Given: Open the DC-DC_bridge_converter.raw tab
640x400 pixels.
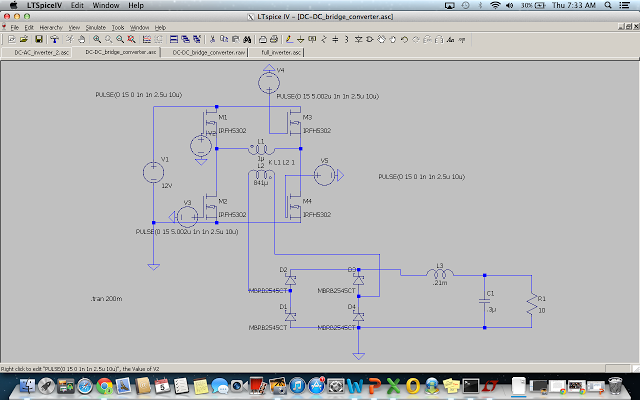Looking at the screenshot, I should pos(210,51).
